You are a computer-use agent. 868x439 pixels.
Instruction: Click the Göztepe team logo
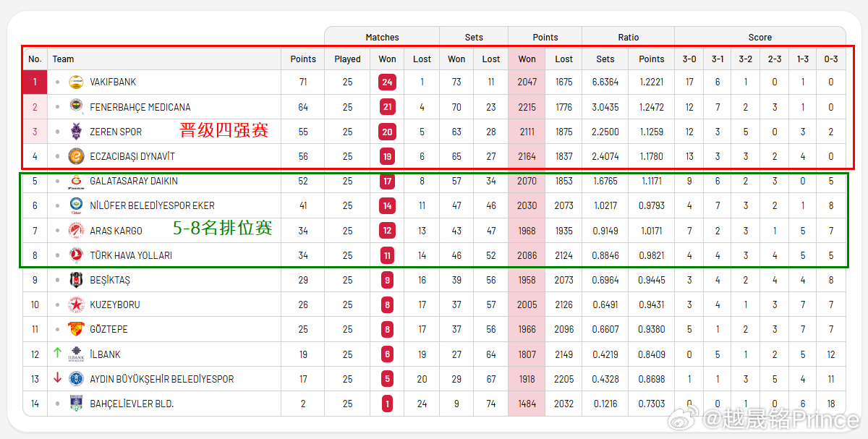tap(76, 329)
